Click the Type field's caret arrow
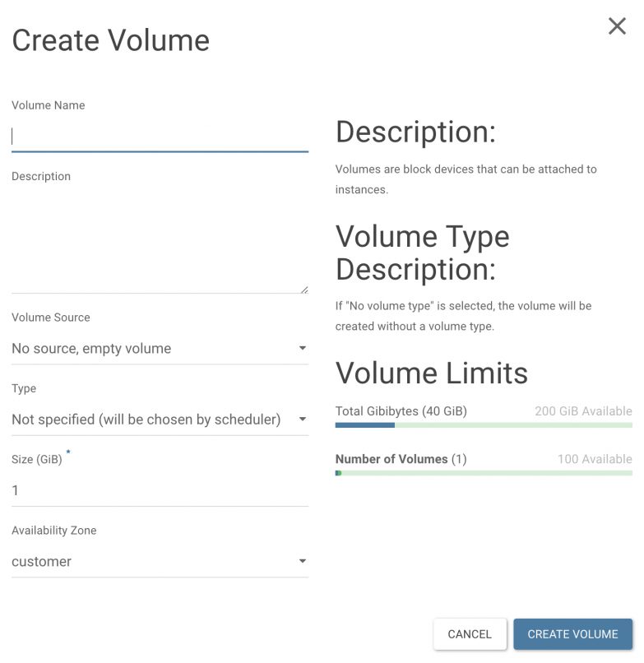Image resolution: width=644 pixels, height=663 pixels. [302, 420]
